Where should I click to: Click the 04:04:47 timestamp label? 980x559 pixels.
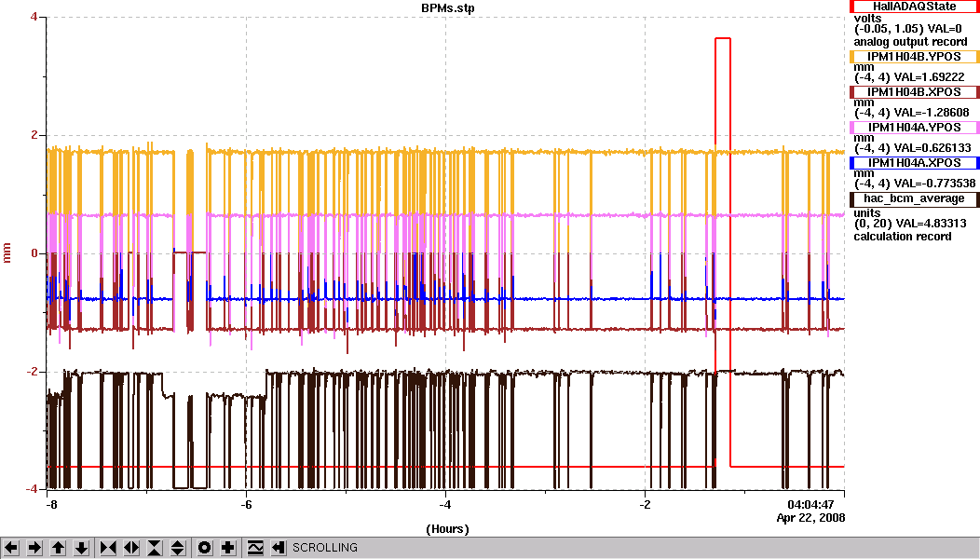[810, 505]
